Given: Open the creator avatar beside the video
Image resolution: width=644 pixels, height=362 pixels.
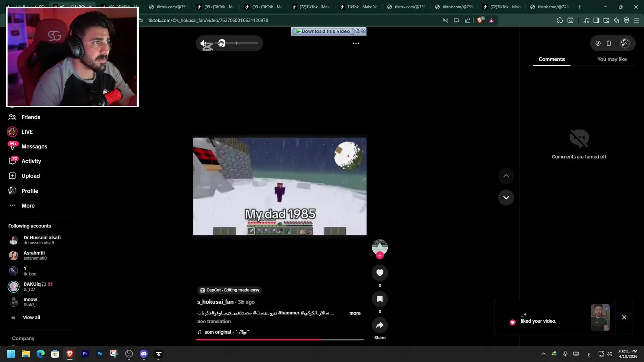Looking at the screenshot, I should click(x=380, y=247).
